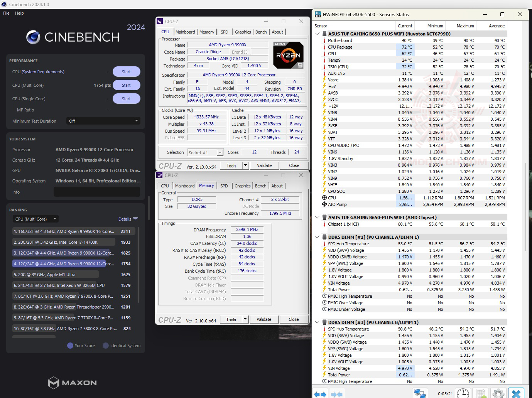Screen dimensions: 532x398
Task: Click the CPU Package sensor row
Action: click(x=414, y=47)
